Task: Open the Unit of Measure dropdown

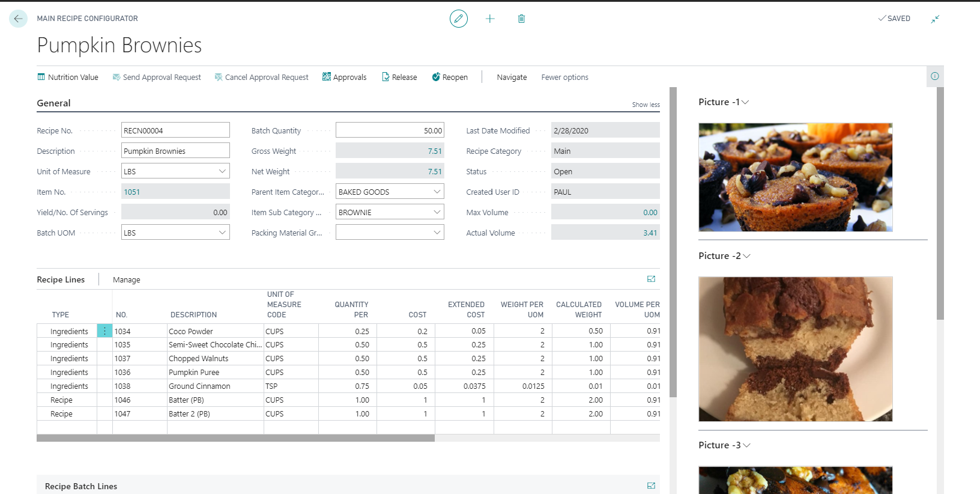Action: coord(222,171)
